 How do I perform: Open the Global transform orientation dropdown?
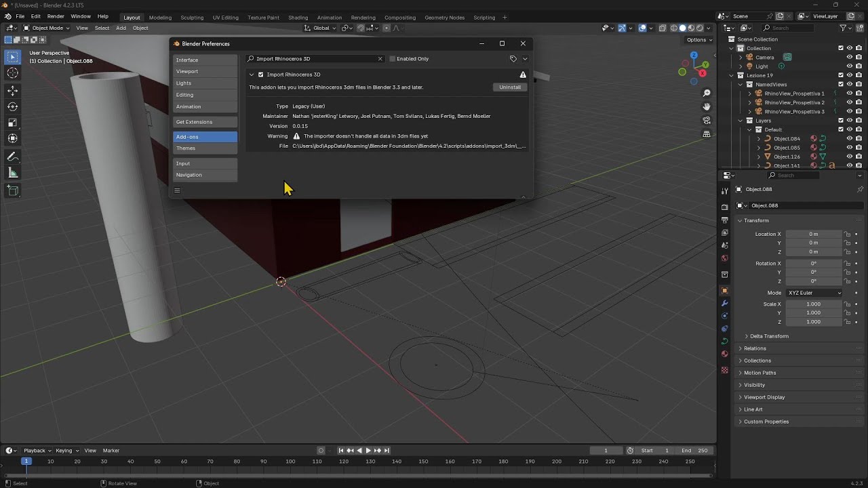click(320, 28)
